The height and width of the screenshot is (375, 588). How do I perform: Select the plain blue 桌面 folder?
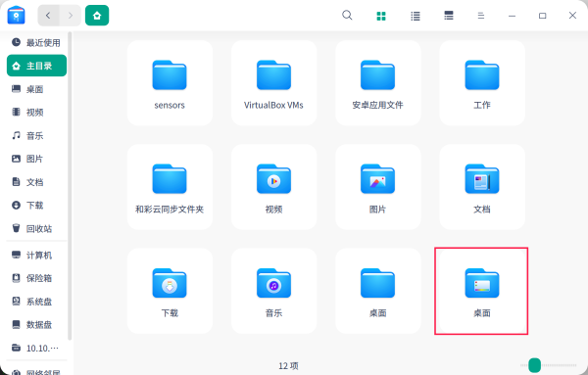tap(377, 283)
